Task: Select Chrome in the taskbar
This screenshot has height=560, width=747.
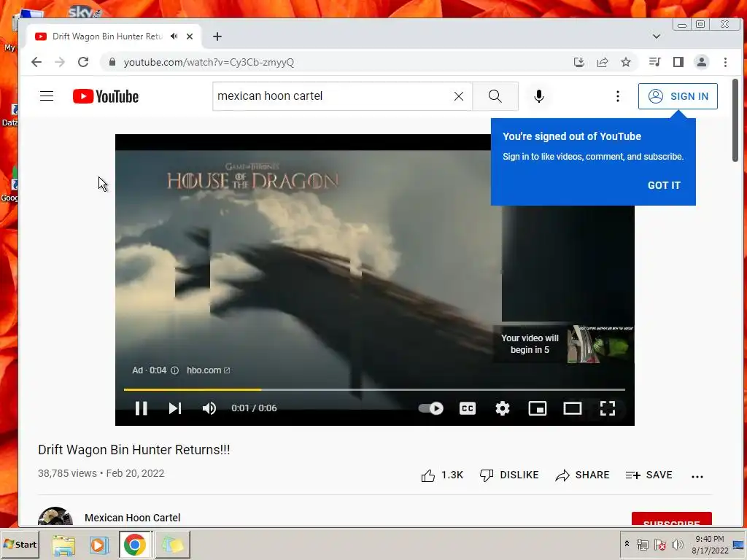Action: 135,545
